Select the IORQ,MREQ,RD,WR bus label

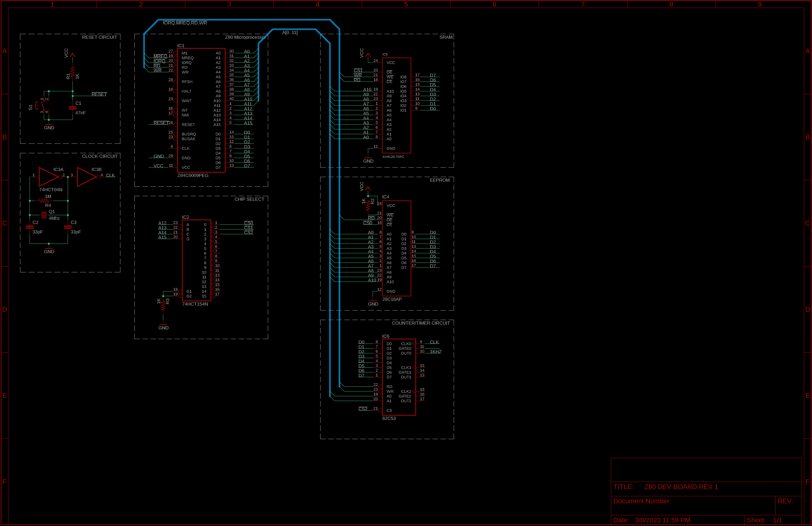(185, 23)
